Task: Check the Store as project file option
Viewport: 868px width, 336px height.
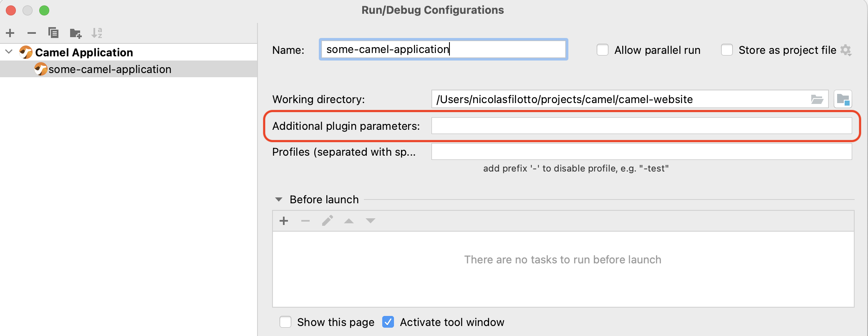Action: pyautogui.click(x=727, y=50)
